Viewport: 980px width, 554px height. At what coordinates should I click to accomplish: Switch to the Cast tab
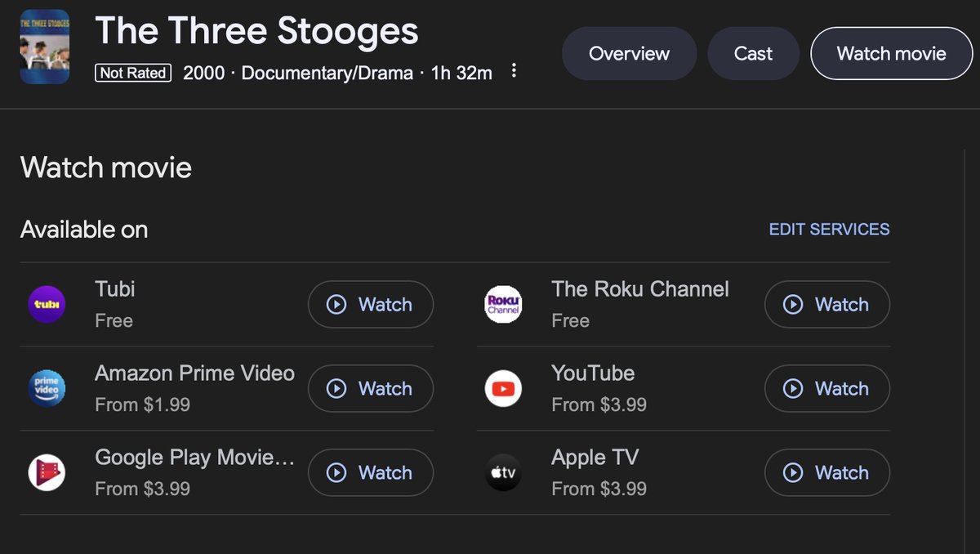[x=753, y=54]
